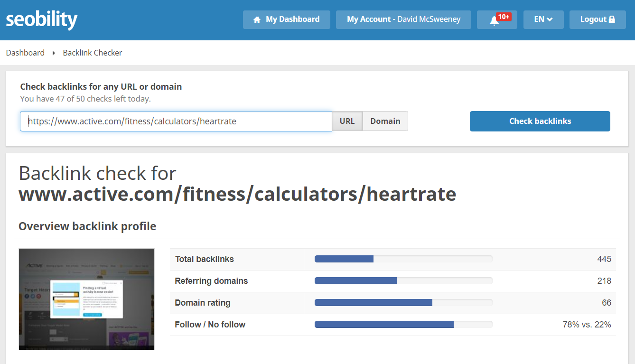The height and width of the screenshot is (364, 635).
Task: Click the backlink URL input field
Action: [x=176, y=121]
